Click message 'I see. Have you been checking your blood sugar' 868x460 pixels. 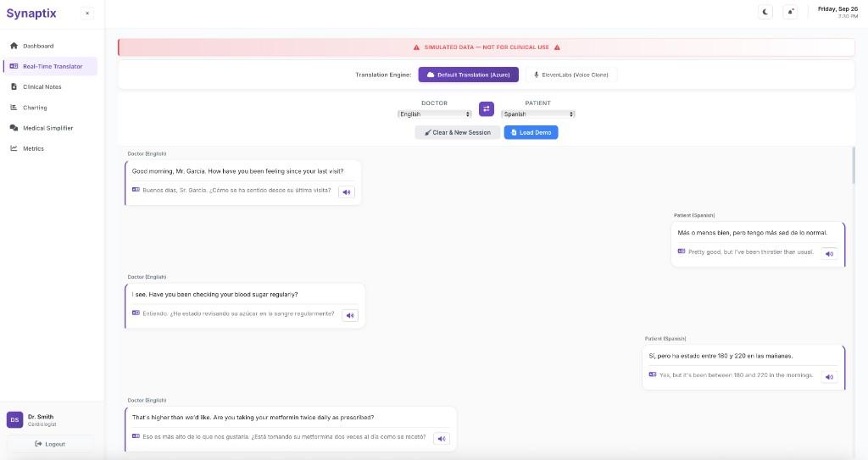214,295
